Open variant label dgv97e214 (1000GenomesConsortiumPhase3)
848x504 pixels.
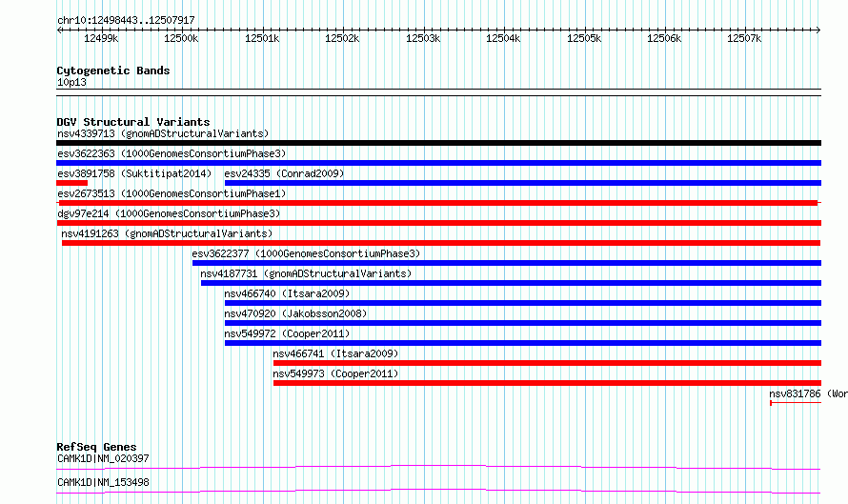(169, 213)
